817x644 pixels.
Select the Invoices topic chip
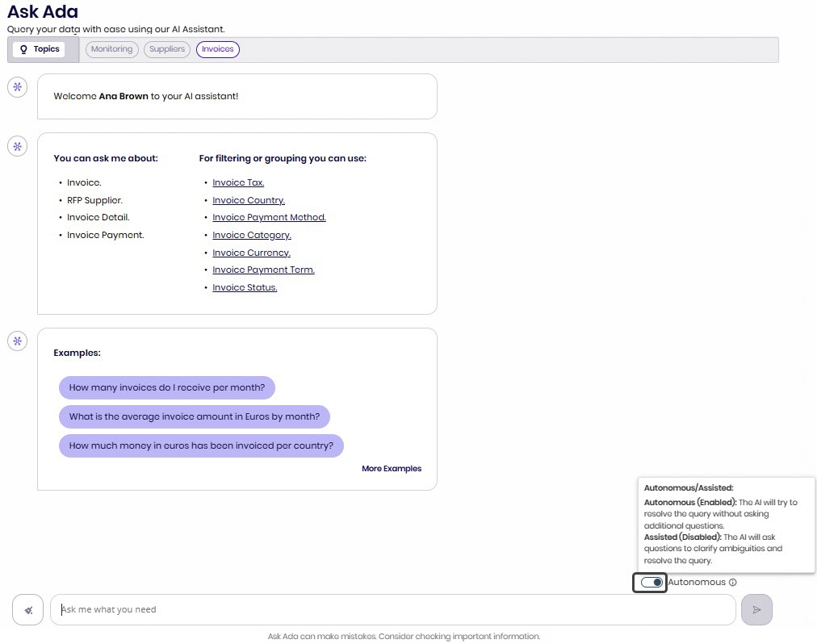coord(217,49)
